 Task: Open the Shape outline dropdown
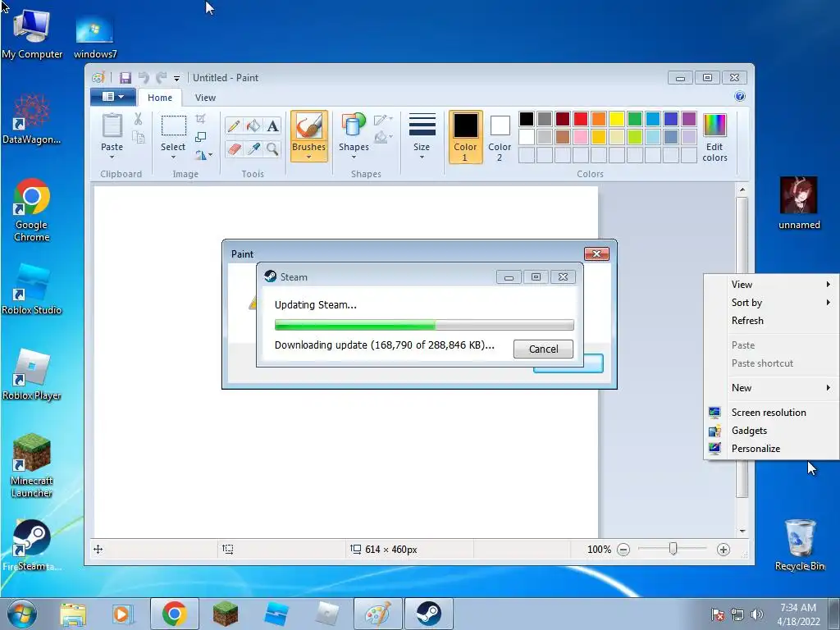click(x=383, y=120)
